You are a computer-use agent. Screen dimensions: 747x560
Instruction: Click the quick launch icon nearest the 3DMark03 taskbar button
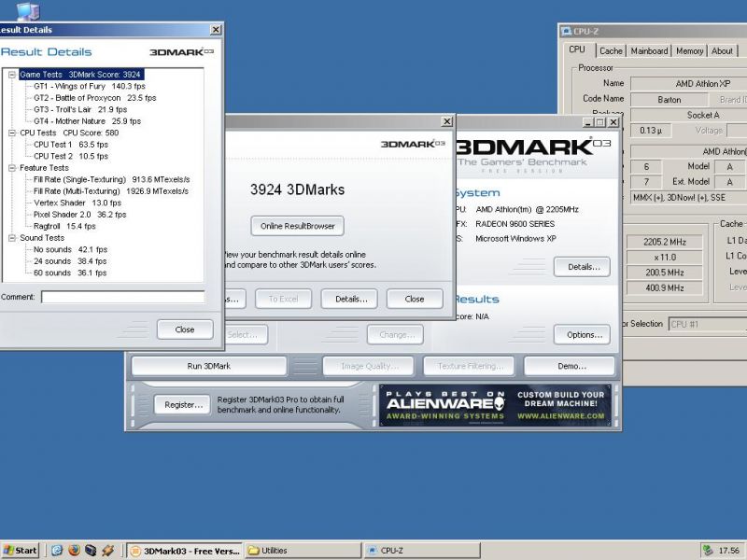[107, 551]
